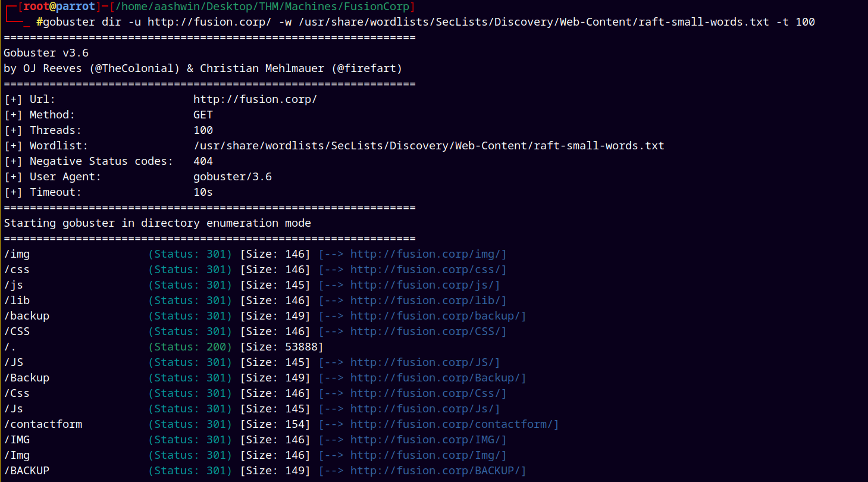Select the /IMG uppercase path entry
Image resolution: width=868 pixels, height=482 pixels.
pyautogui.click(x=17, y=440)
